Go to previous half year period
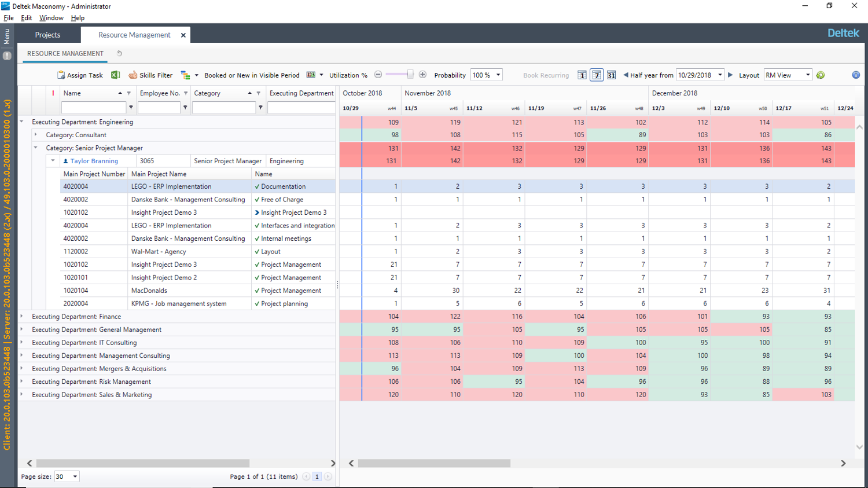This screenshot has width=868, height=488. pyautogui.click(x=626, y=75)
